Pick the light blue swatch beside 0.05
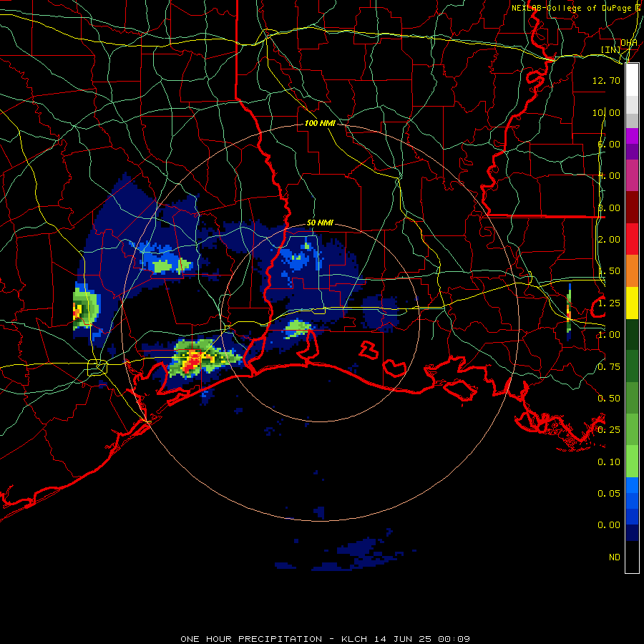 632,485
